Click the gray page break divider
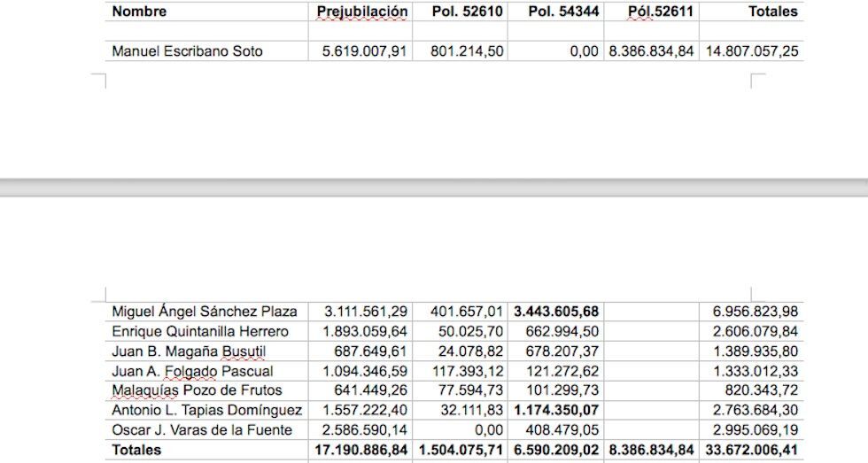This screenshot has height=463, width=868. pyautogui.click(x=434, y=188)
